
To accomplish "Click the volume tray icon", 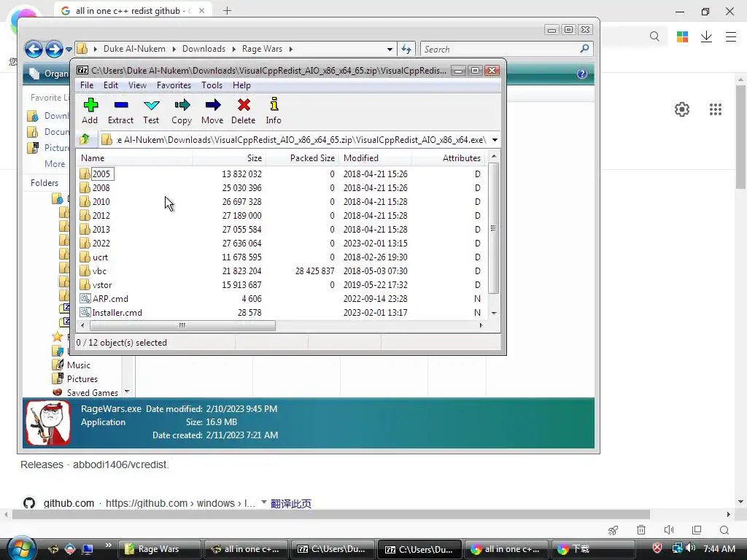I will pyautogui.click(x=691, y=548).
